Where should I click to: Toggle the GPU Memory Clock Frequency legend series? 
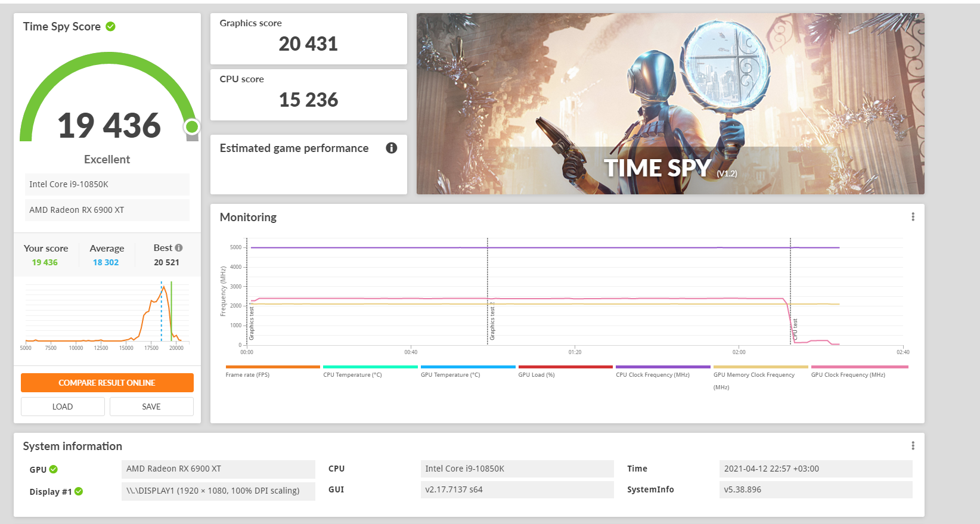pyautogui.click(x=761, y=377)
